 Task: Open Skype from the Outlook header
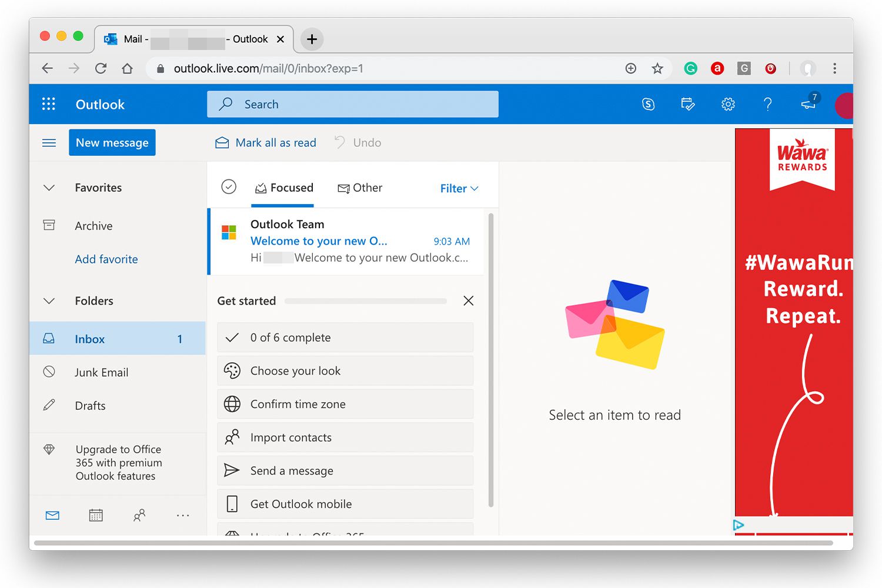click(648, 104)
